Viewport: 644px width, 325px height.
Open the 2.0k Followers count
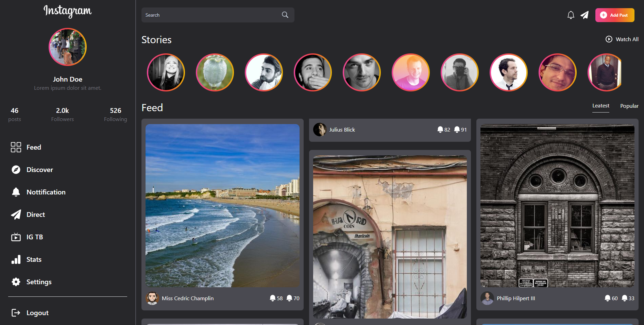pyautogui.click(x=63, y=115)
